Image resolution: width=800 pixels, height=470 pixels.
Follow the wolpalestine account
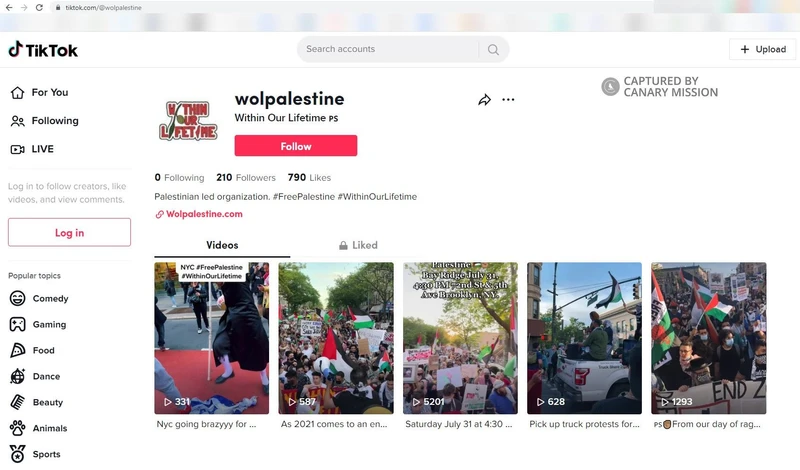tap(296, 146)
